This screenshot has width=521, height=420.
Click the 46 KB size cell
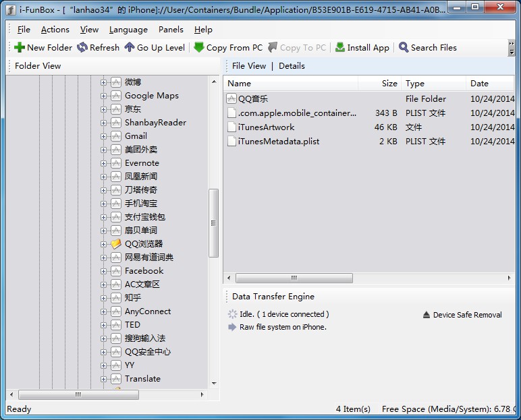(x=385, y=127)
